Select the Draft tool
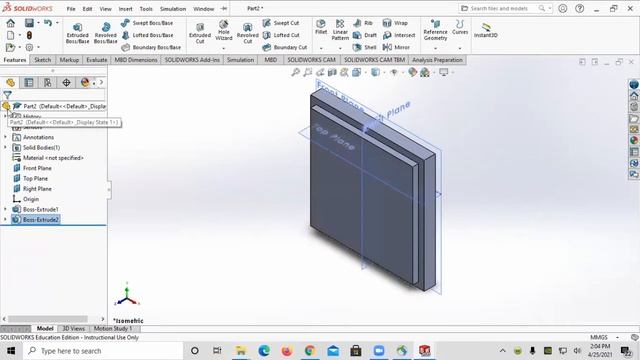Viewport: 640px width, 360px height. (x=365, y=35)
